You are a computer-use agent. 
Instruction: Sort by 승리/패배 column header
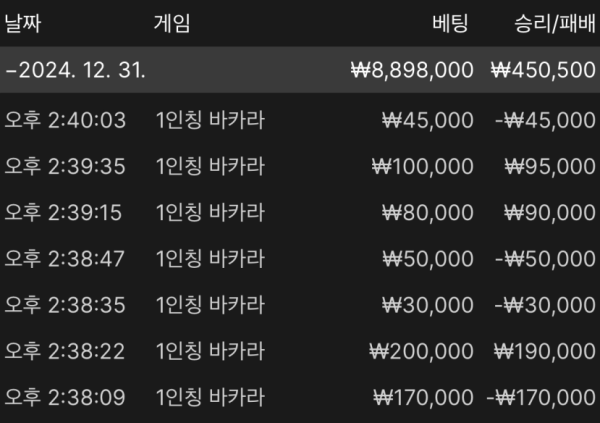point(555,24)
